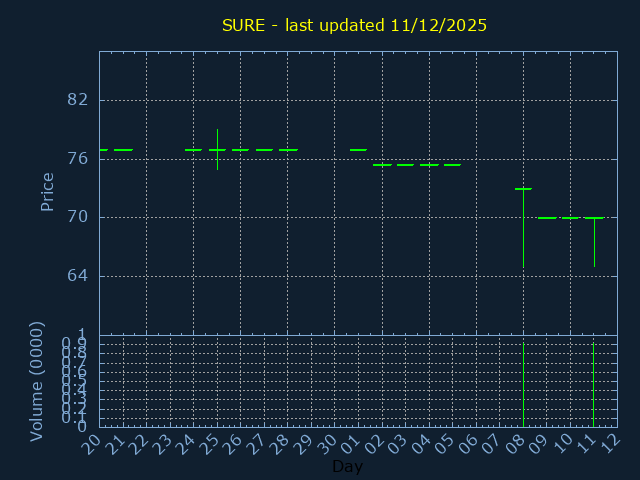Viewport: 640px width, 480px height.
Task: Click the day 11 price candle with lower wick
Action: click(594, 218)
